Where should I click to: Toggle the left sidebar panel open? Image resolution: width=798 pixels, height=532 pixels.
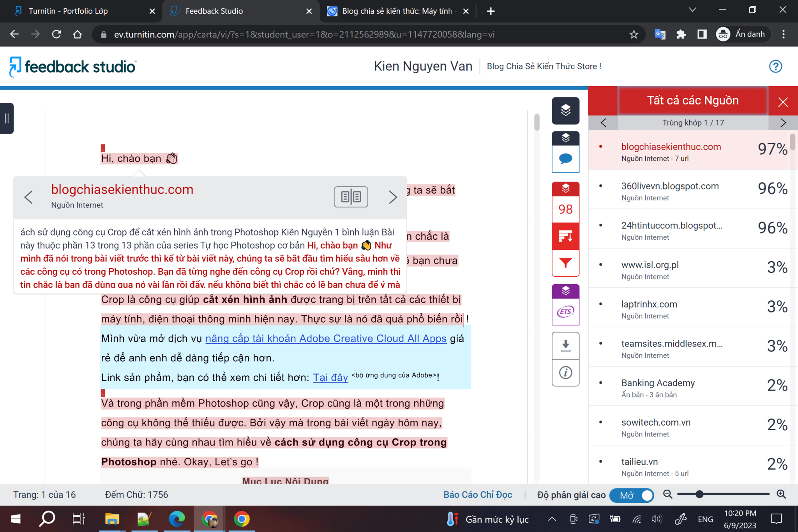(x=6, y=118)
